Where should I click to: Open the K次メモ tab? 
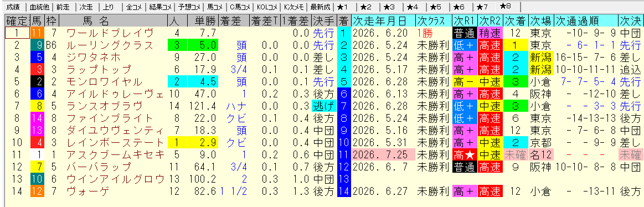(294, 7)
